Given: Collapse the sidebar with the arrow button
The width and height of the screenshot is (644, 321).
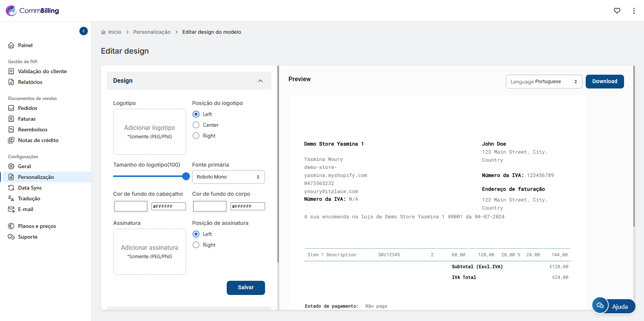Looking at the screenshot, I should pos(84,31).
